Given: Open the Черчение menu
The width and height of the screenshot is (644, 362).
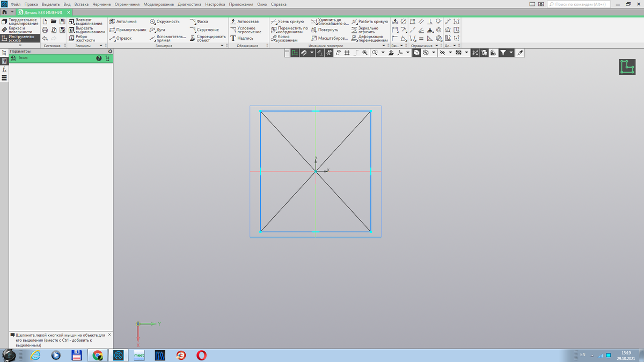Looking at the screenshot, I should pyautogui.click(x=101, y=4).
